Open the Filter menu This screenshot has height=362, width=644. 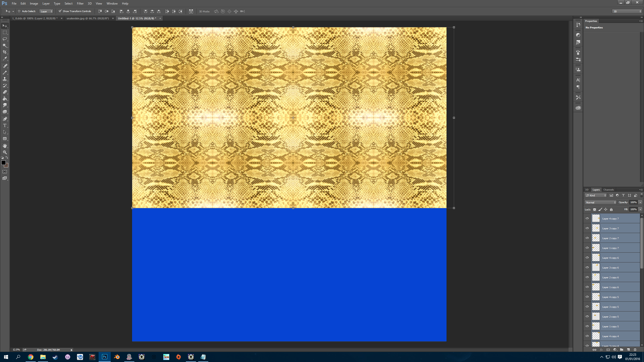tap(80, 4)
